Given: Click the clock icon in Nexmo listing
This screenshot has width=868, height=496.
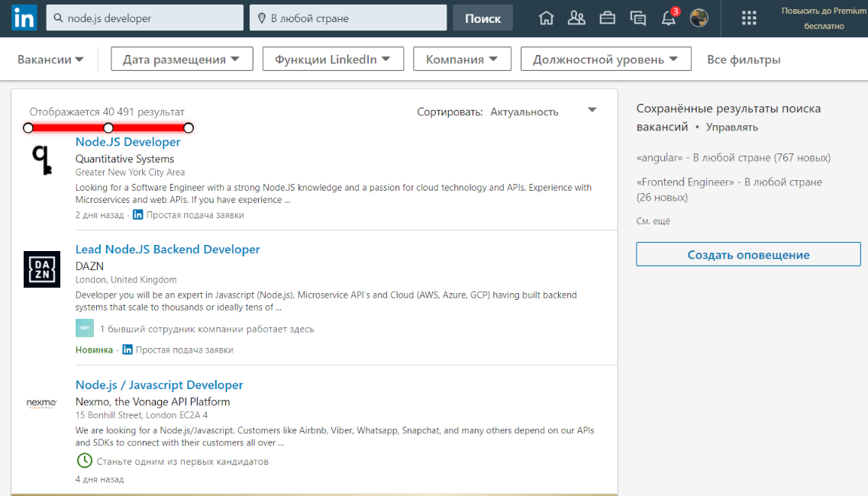Looking at the screenshot, I should (x=84, y=461).
